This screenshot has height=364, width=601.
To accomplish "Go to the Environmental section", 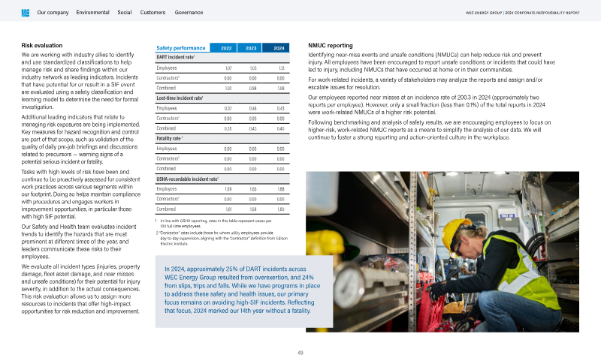I will pyautogui.click(x=92, y=13).
